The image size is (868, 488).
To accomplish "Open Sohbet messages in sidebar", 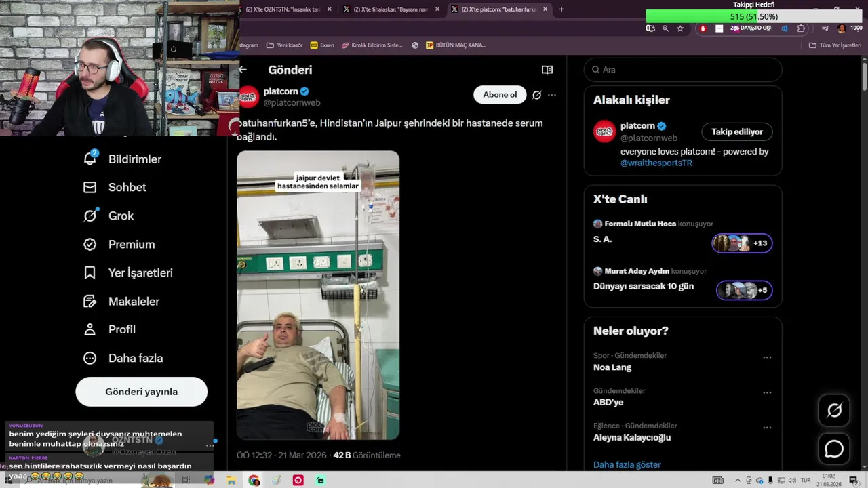I will tap(114, 187).
